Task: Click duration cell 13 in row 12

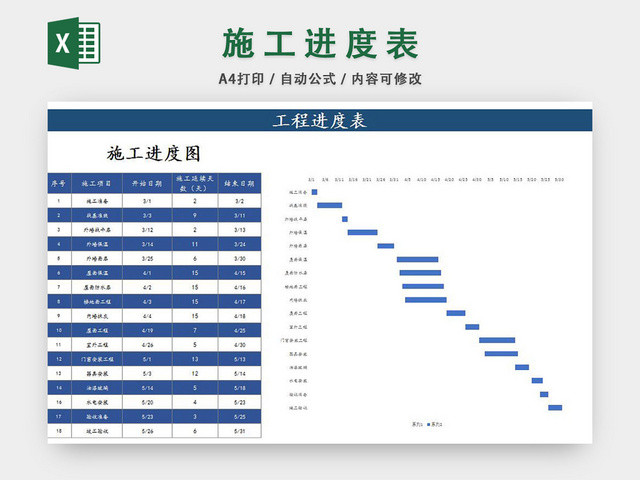Action: click(195, 359)
